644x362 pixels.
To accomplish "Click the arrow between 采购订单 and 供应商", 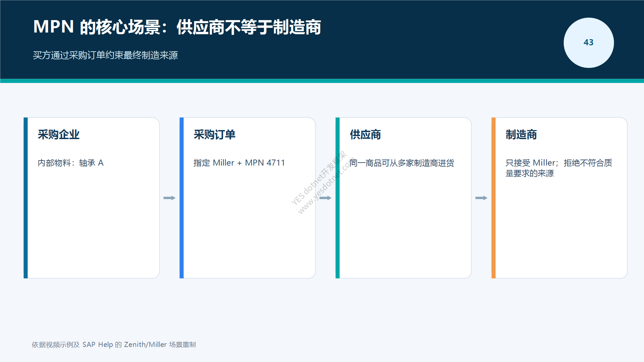I will pyautogui.click(x=325, y=198).
